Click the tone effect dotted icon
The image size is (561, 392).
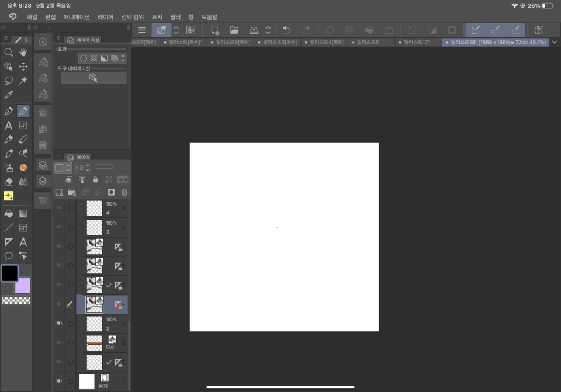pyautogui.click(x=93, y=58)
